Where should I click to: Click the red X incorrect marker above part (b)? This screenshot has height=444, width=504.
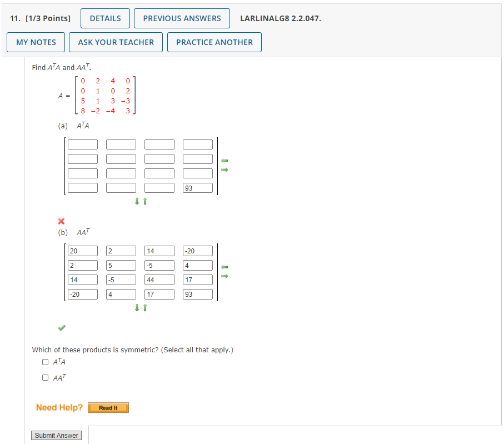pyautogui.click(x=61, y=220)
